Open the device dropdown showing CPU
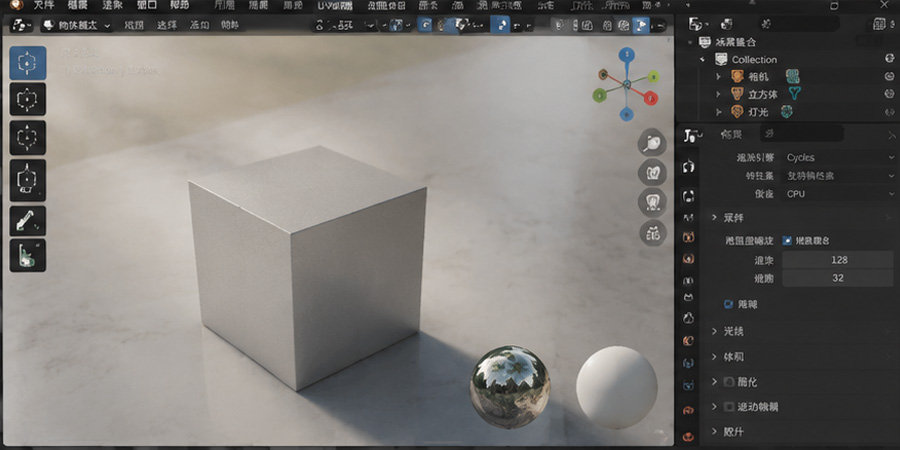This screenshot has width=900, height=450. coord(840,194)
